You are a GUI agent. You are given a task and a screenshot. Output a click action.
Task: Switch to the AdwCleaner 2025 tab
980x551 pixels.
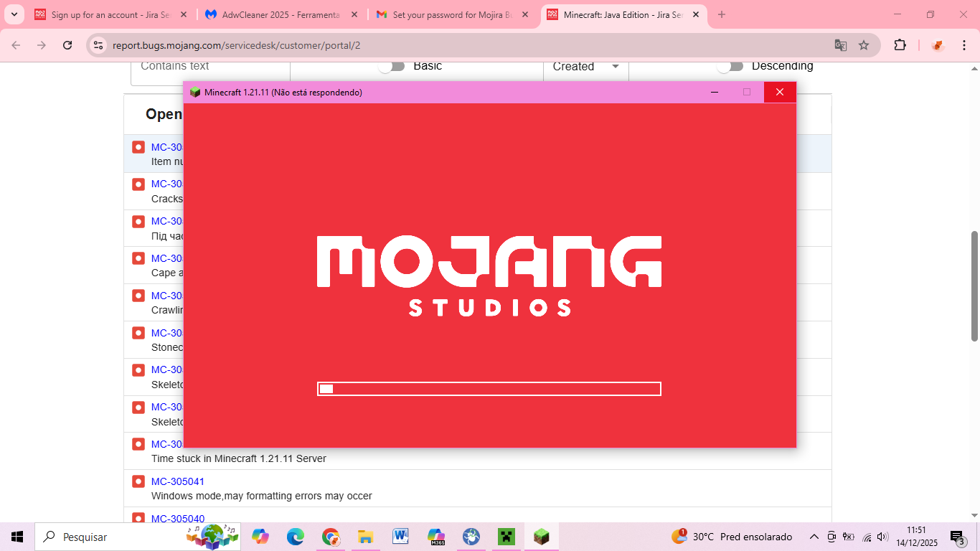(x=282, y=14)
